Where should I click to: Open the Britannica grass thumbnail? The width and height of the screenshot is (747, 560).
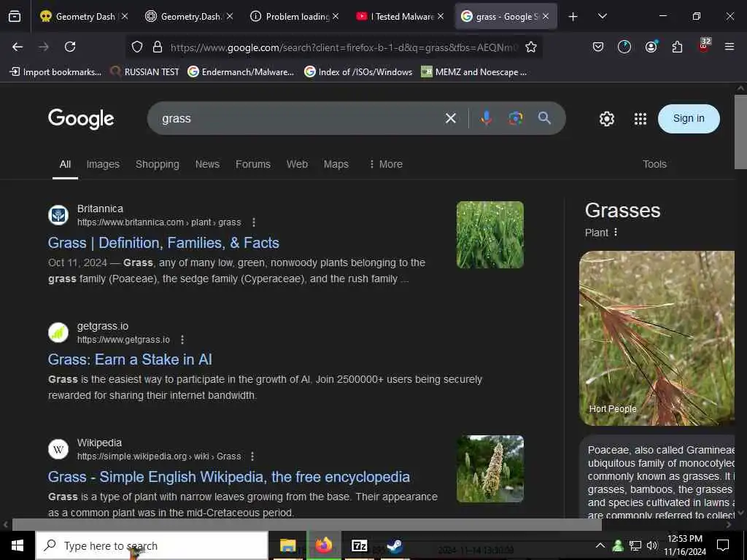tap(489, 235)
